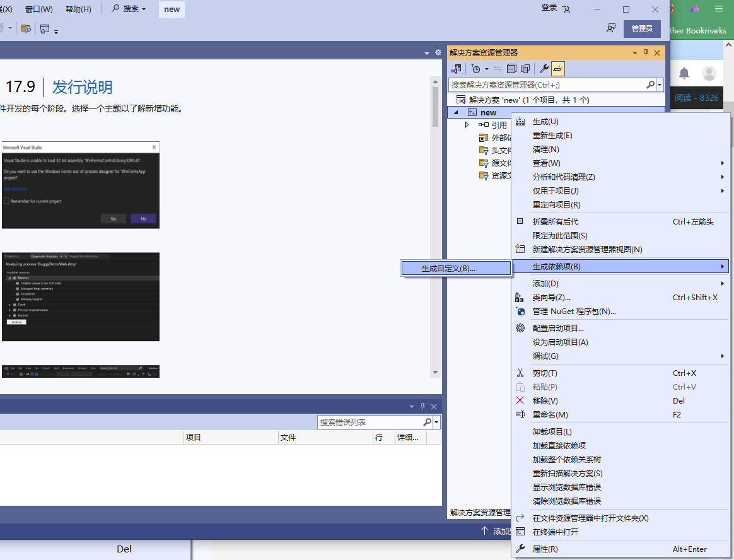Click the release notes vertical scrollbar
This screenshot has height=560, width=734.
[x=435, y=226]
